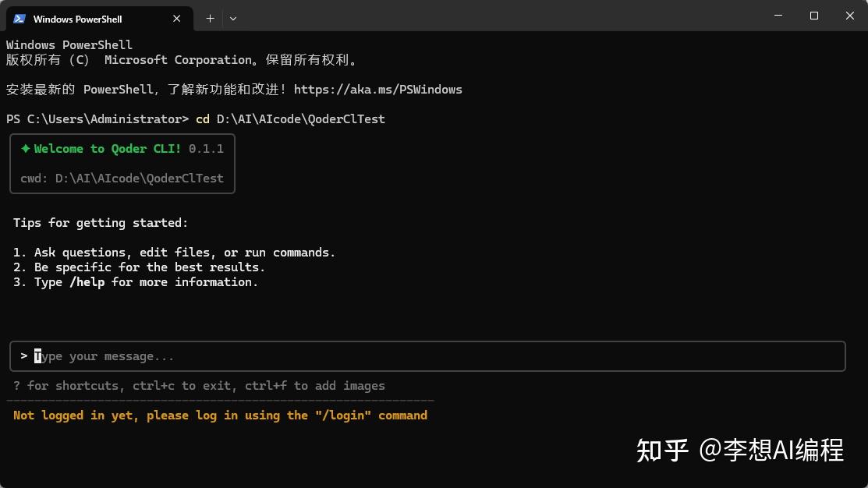The width and height of the screenshot is (868, 488).
Task: Select the cwd path in the welcome box
Action: (122, 178)
